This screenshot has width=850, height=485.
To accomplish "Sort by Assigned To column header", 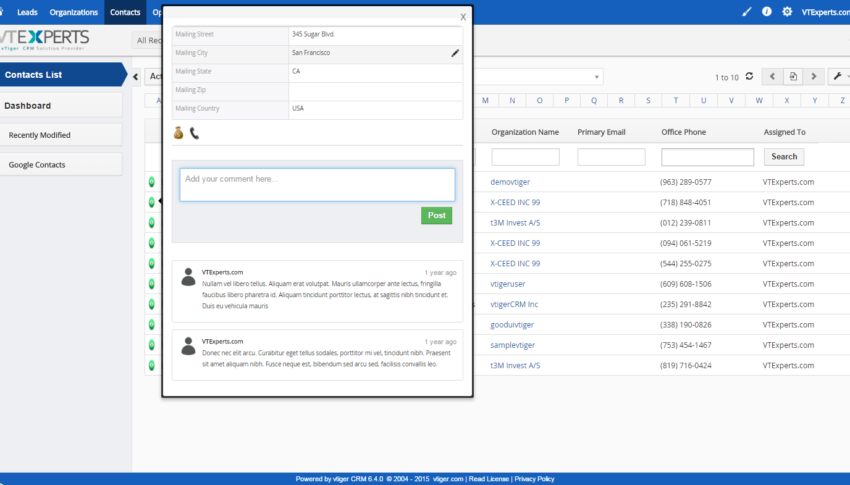I will coord(784,132).
